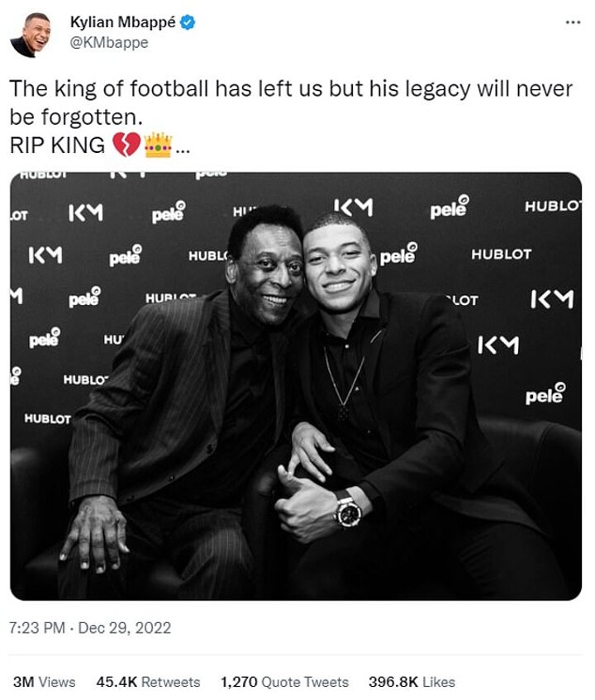Click the Dec 29, 2022 date
595x700 pixels.
[125, 628]
